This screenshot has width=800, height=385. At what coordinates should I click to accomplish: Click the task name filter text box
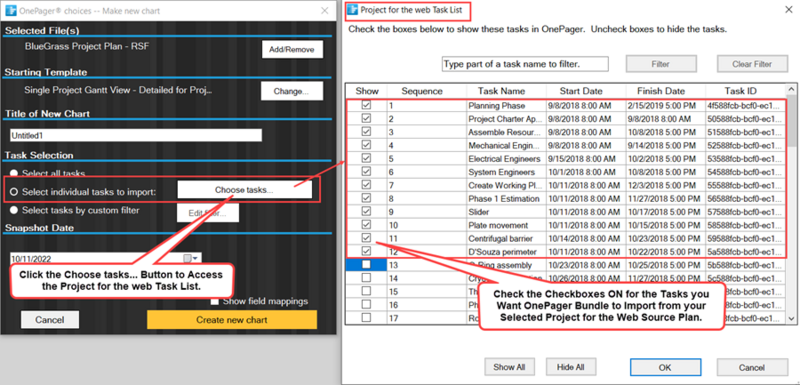525,64
